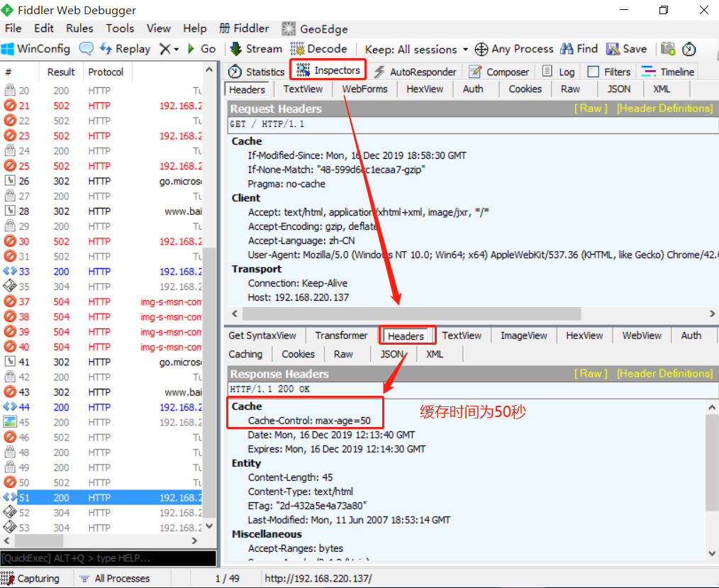
Task: Sort sessions by Result column
Action: [x=60, y=72]
